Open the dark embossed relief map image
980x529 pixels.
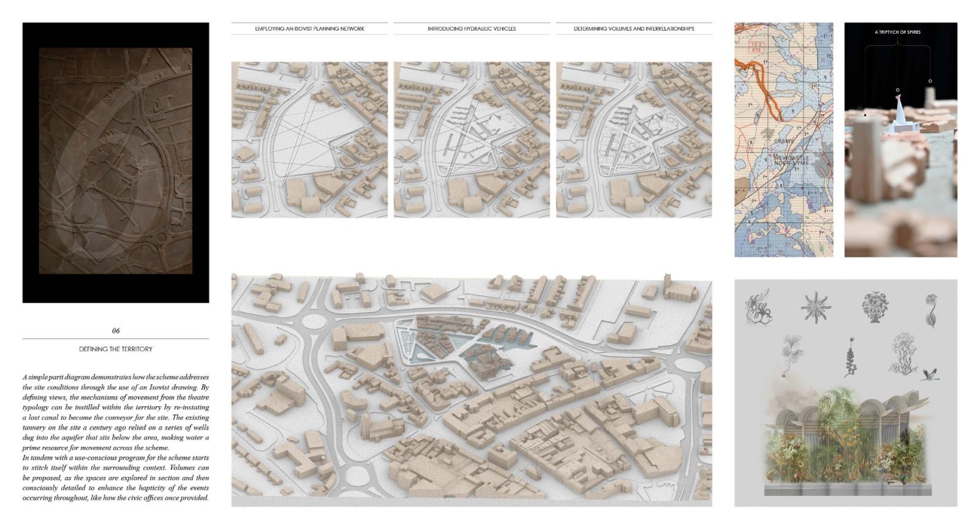coord(116,162)
